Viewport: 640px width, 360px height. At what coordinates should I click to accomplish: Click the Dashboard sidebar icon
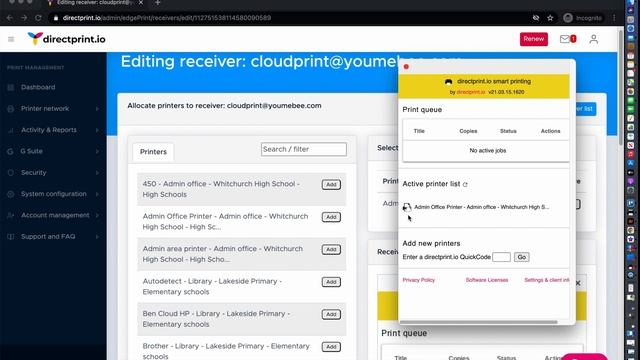click(11, 87)
